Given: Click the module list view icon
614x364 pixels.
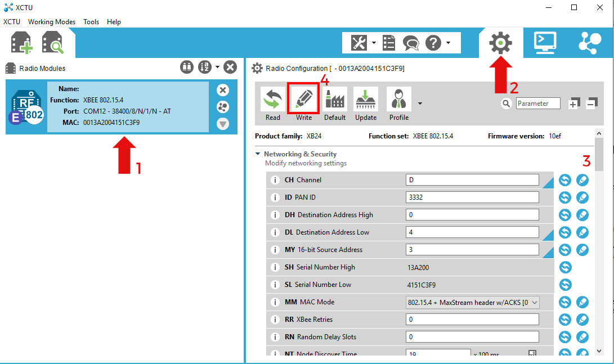Looking at the screenshot, I should (187, 68).
